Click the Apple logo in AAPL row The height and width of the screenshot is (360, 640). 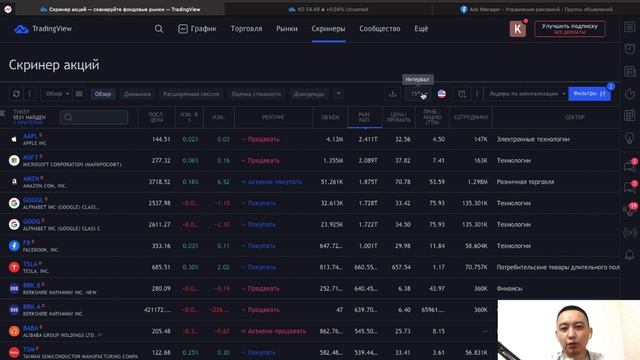(14, 139)
